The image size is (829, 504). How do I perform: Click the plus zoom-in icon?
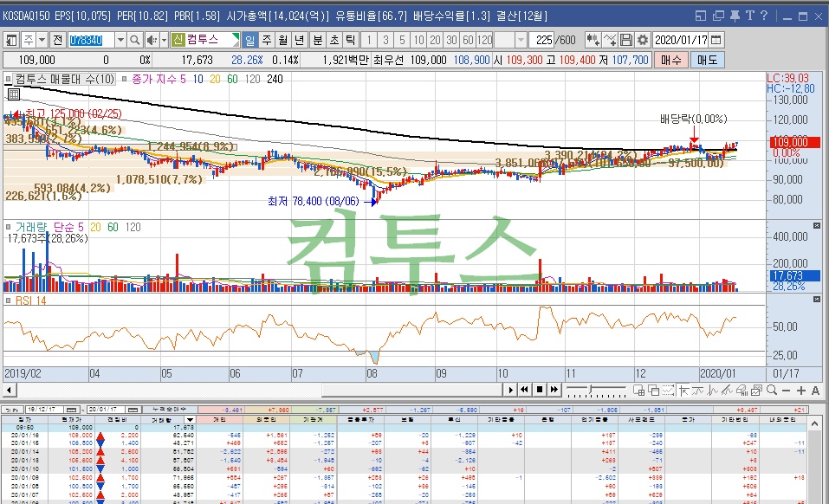pyautogui.click(x=801, y=391)
